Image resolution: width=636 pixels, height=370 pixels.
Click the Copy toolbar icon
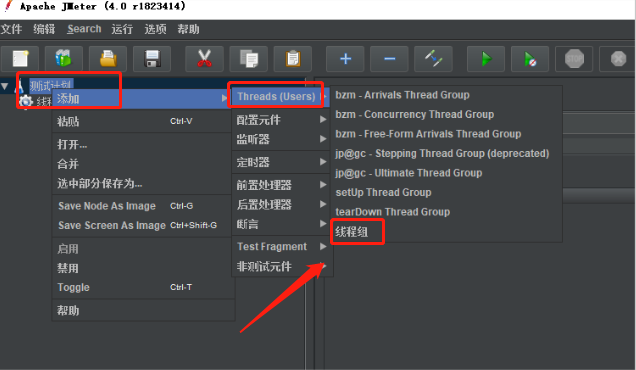point(249,59)
